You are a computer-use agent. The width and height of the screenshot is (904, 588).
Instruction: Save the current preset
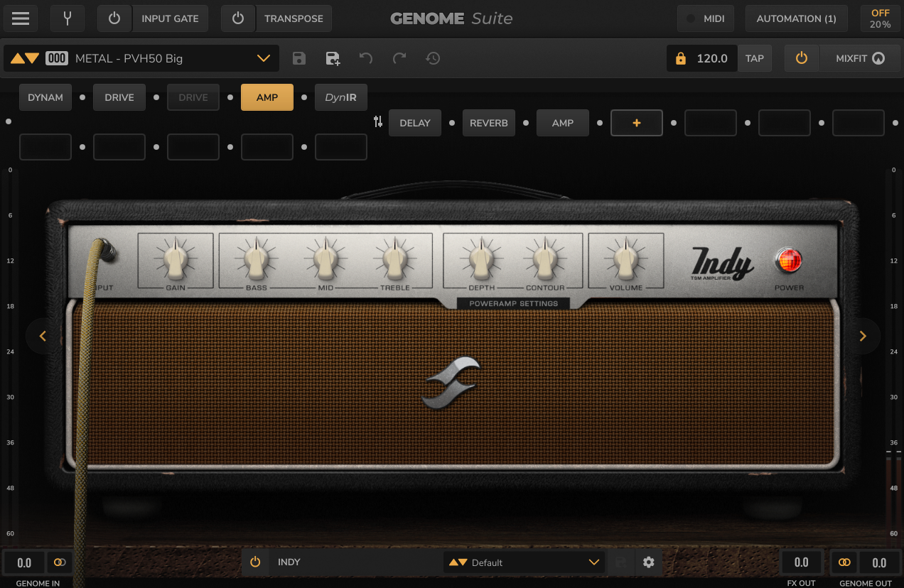pyautogui.click(x=299, y=58)
